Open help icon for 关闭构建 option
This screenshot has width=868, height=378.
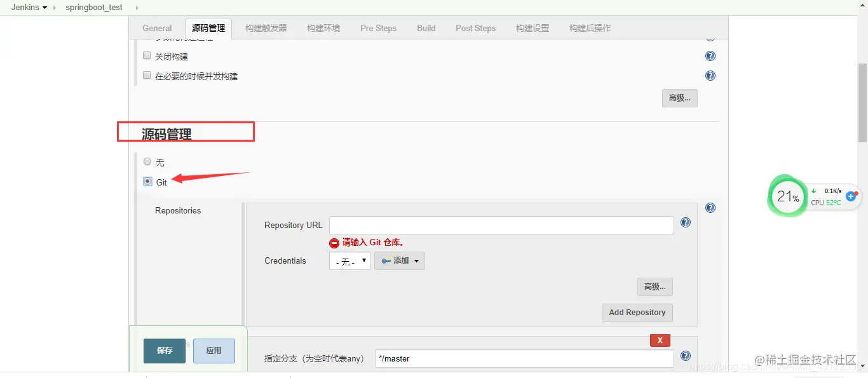(x=710, y=56)
